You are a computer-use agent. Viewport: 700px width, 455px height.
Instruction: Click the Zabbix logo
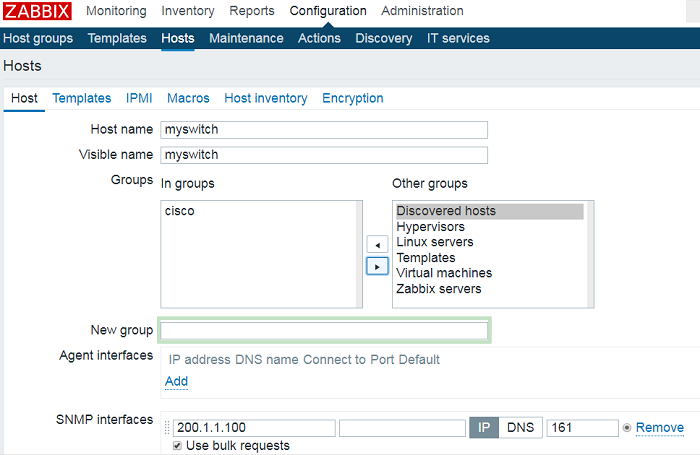(x=37, y=11)
